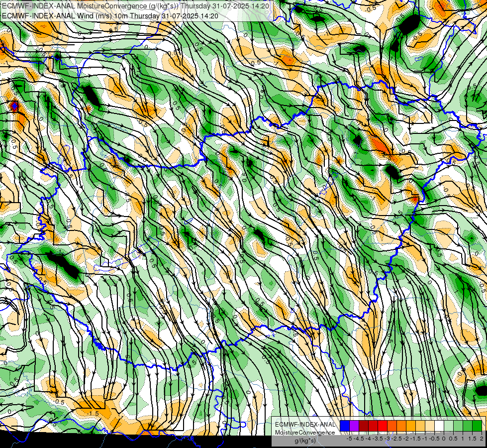Click the -1.5 legend tick label

coord(415,439)
